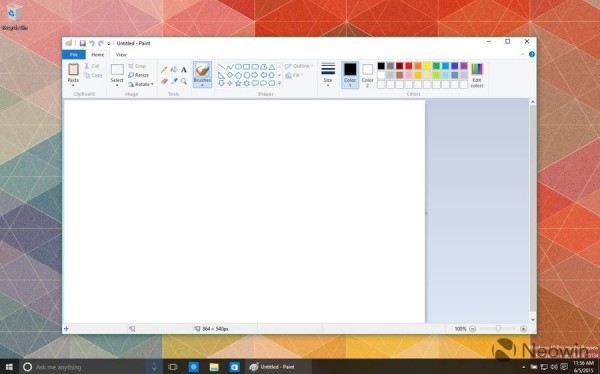600x374 pixels.
Task: Click the Select rectangle icon
Action: [x=117, y=70]
